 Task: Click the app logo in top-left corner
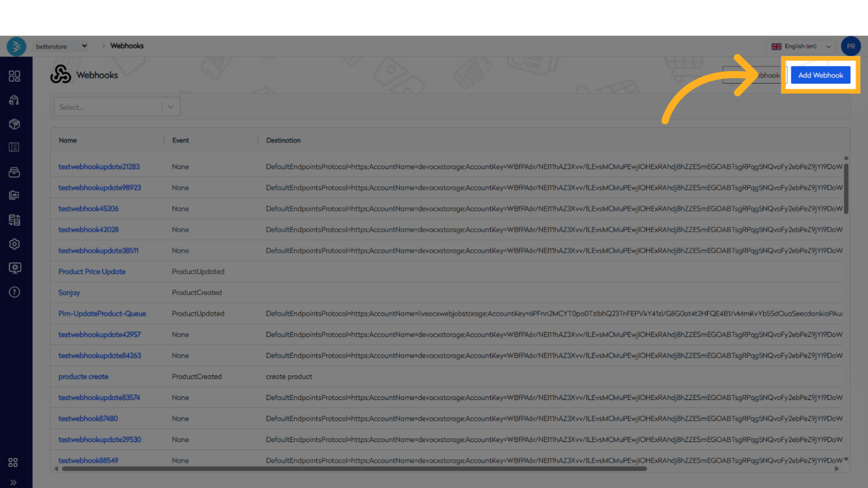coord(16,47)
